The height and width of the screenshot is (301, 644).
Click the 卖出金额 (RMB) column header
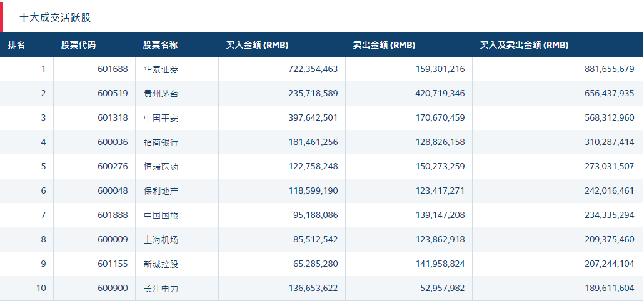click(384, 45)
